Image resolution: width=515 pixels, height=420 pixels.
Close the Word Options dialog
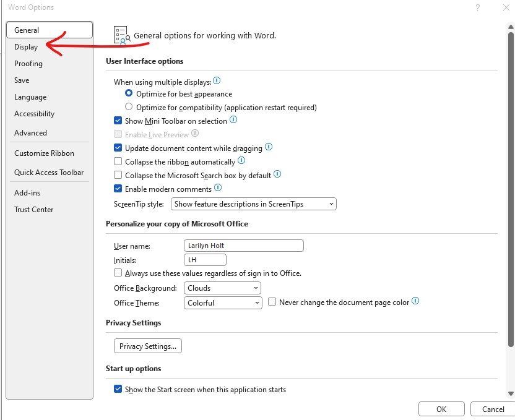coord(506,7)
